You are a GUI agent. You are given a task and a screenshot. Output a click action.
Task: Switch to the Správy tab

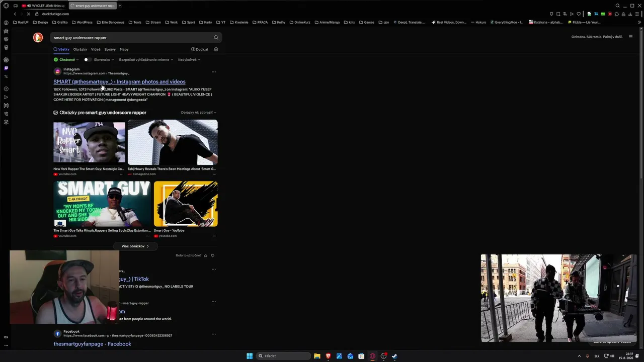click(110, 49)
